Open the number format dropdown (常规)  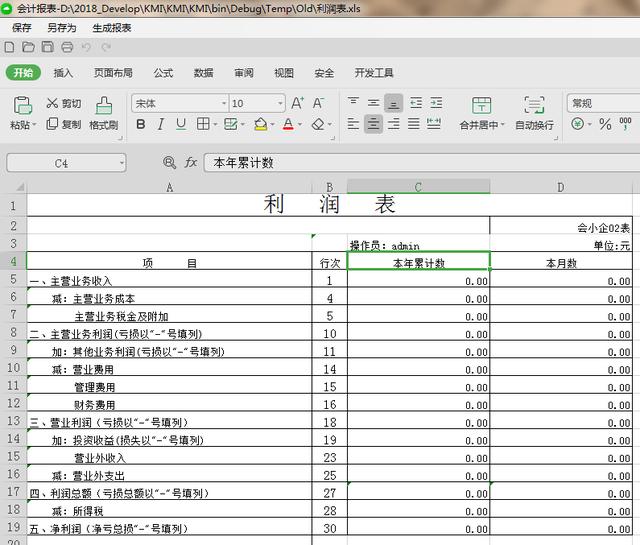tap(603, 103)
